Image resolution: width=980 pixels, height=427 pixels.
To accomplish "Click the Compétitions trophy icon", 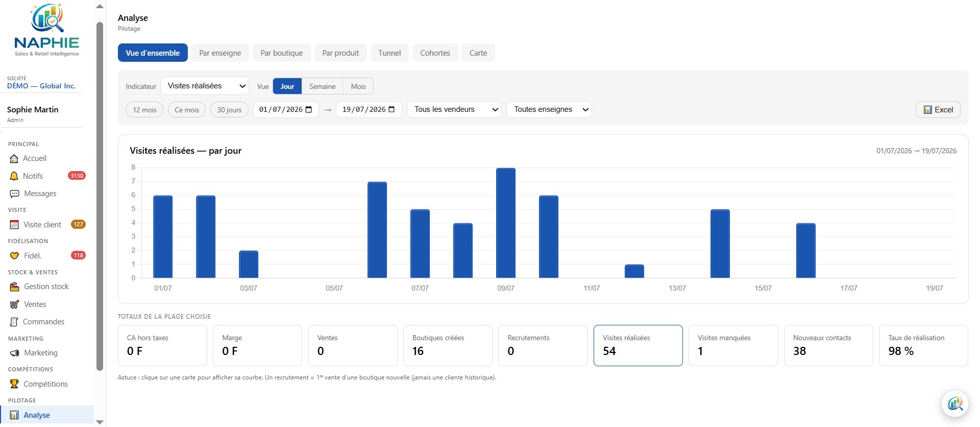I will 14,384.
